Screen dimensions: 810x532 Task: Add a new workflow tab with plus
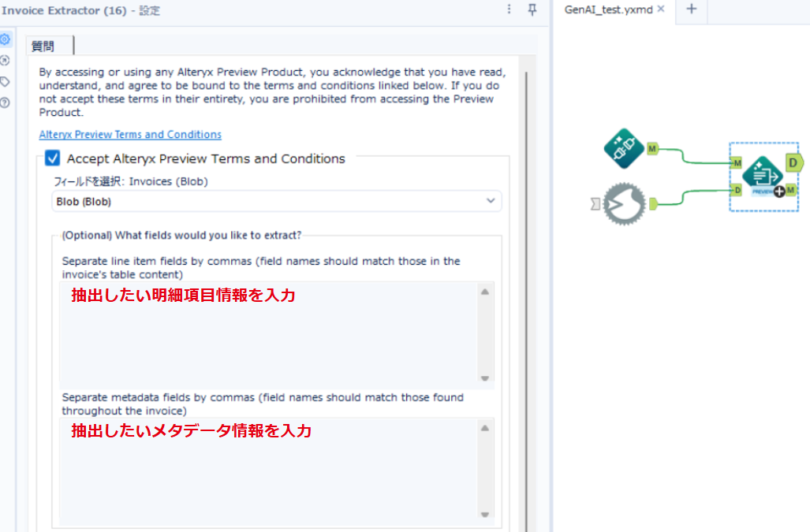[x=691, y=9]
